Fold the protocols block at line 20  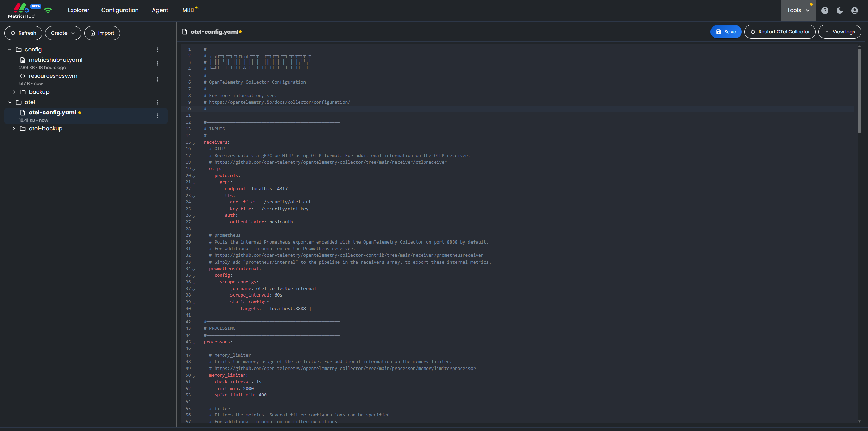click(194, 176)
